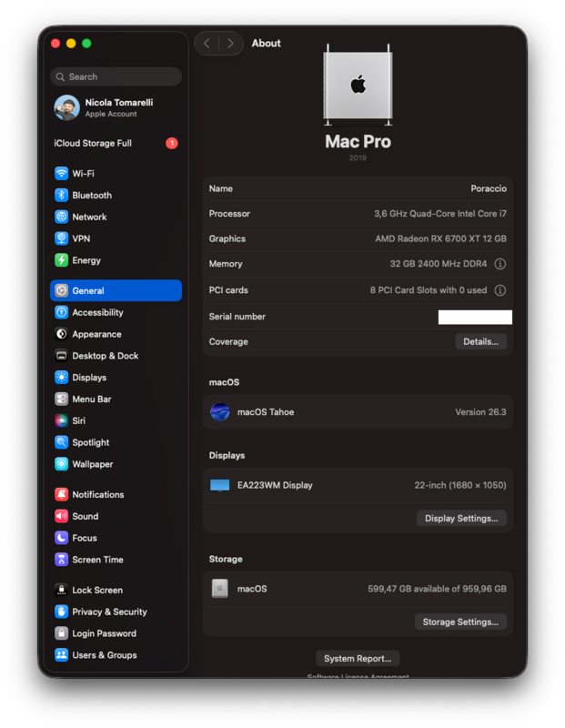The image size is (565, 728).
Task: Select the Displays sun icon
Action: point(61,377)
